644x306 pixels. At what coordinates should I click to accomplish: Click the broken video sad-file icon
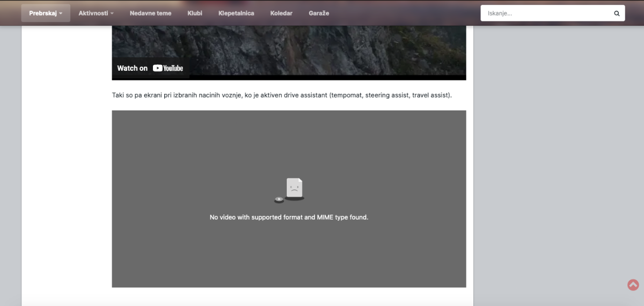coord(289,190)
